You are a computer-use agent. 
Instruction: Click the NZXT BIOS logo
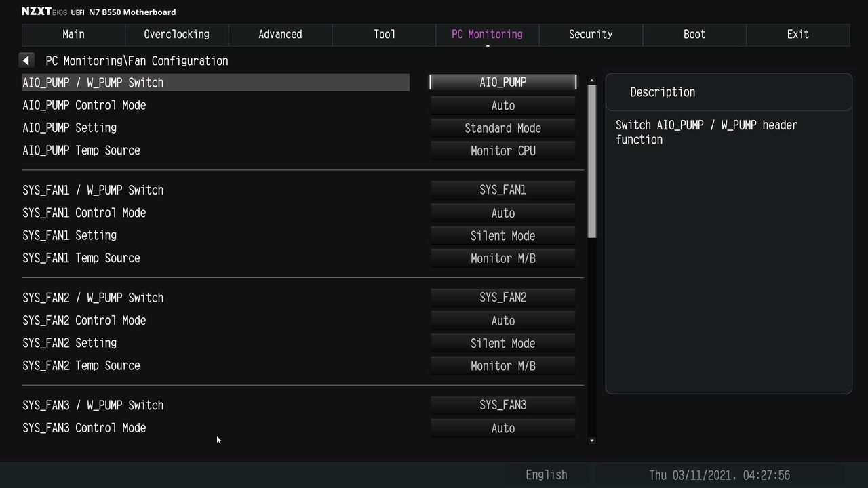pyautogui.click(x=44, y=12)
